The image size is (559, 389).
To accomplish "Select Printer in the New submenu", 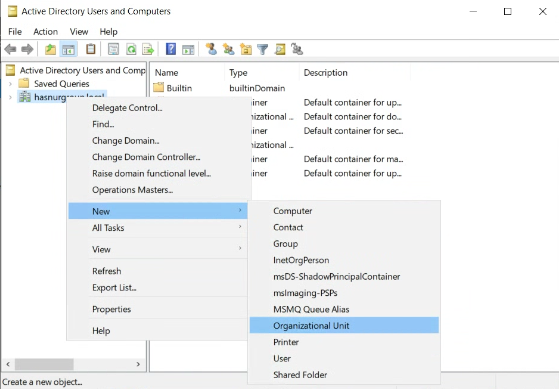I will (x=344, y=342).
